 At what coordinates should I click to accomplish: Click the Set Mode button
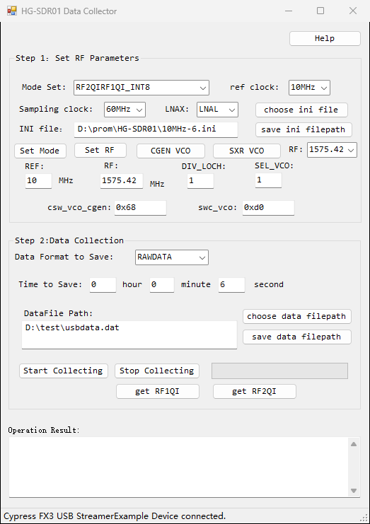tap(40, 151)
